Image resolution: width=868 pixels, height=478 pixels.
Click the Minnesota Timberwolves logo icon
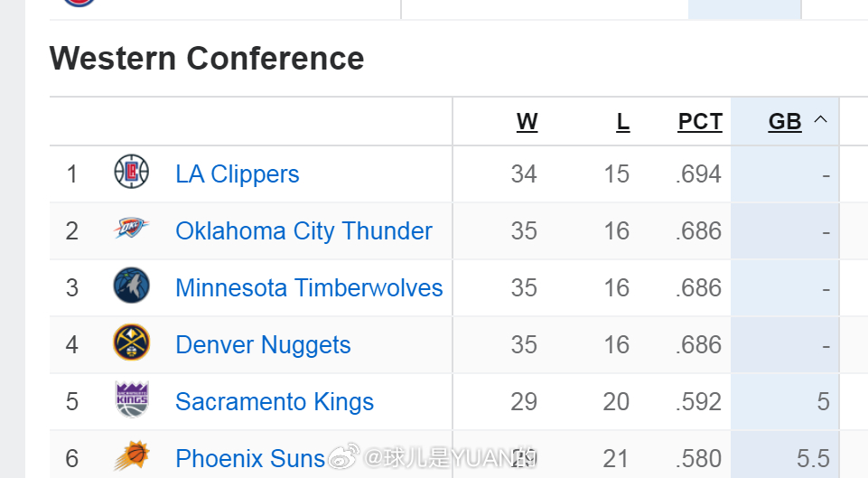tap(131, 286)
